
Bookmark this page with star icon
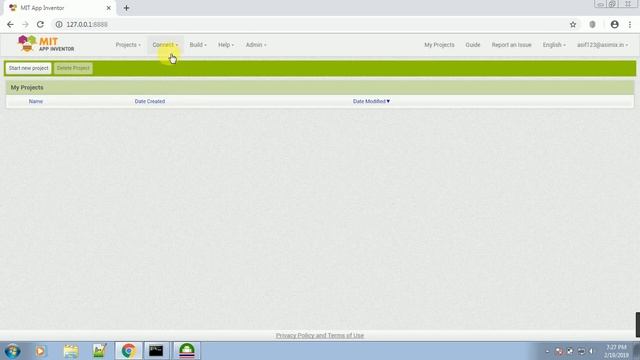pyautogui.click(x=573, y=24)
